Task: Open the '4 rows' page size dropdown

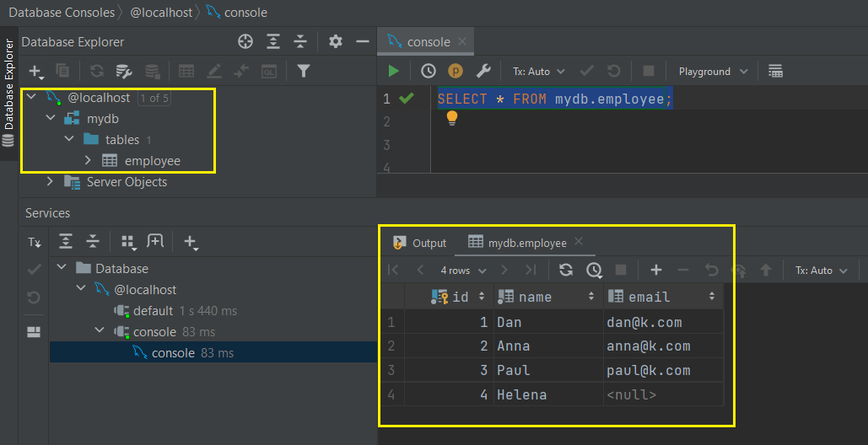Action: click(x=463, y=271)
